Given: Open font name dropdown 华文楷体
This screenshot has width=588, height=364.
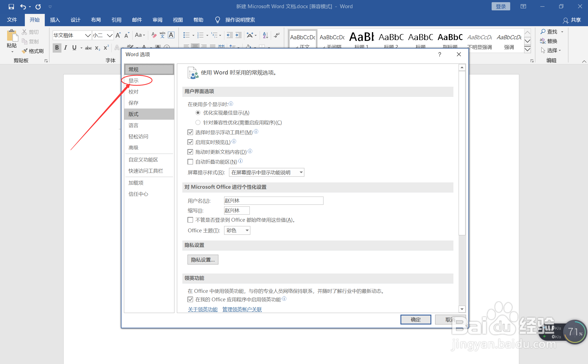Looking at the screenshot, I should pos(88,35).
